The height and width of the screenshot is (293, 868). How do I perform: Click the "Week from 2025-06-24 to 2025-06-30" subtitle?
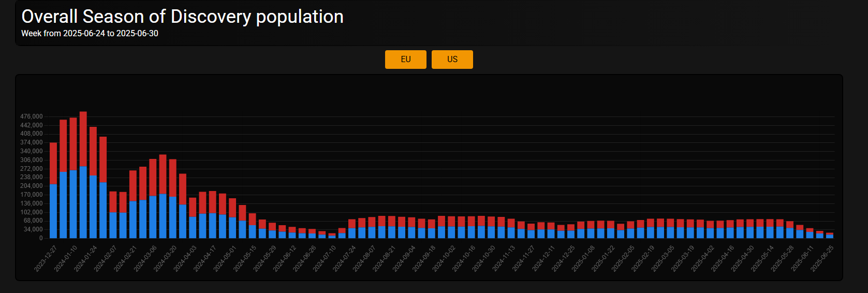click(x=90, y=33)
